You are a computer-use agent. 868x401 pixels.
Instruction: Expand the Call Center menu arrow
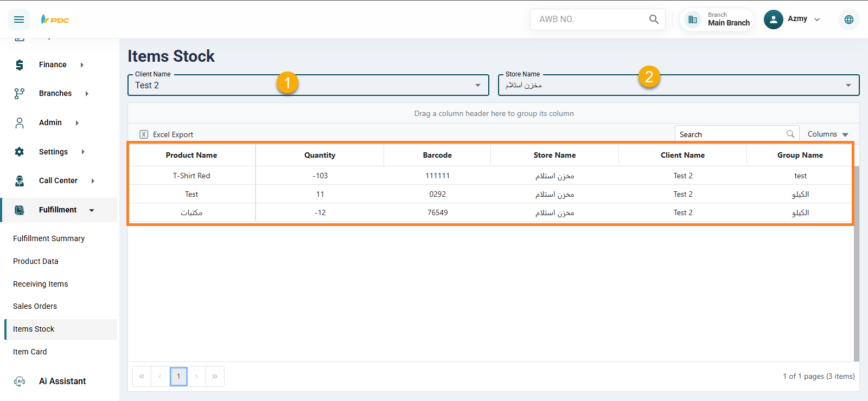click(93, 181)
